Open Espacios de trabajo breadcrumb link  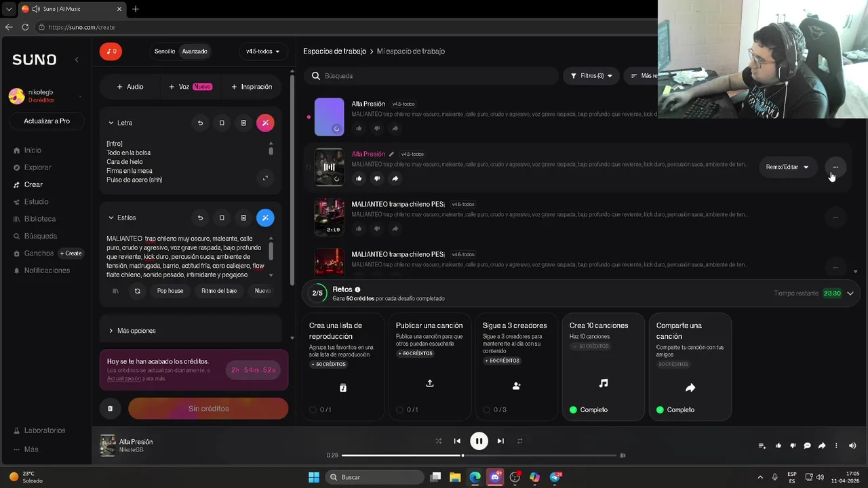[x=334, y=52]
